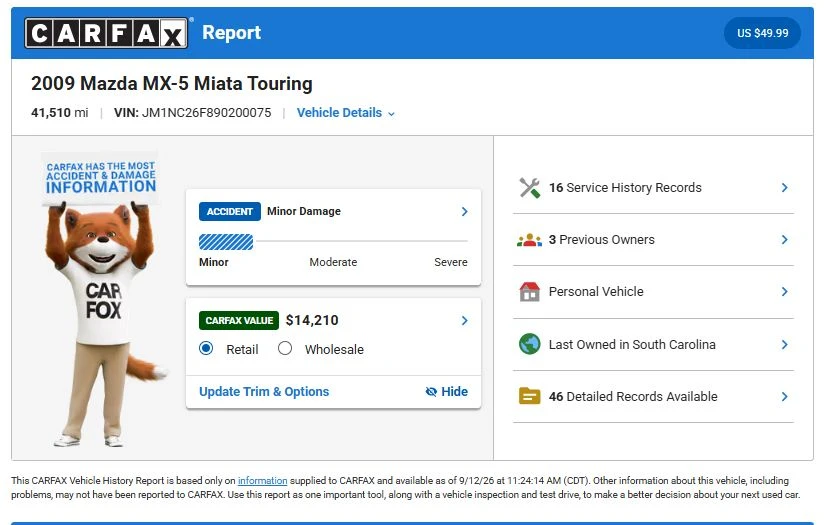Click '16 Service History Records' text
The height and width of the screenshot is (525, 840).
pyautogui.click(x=625, y=188)
